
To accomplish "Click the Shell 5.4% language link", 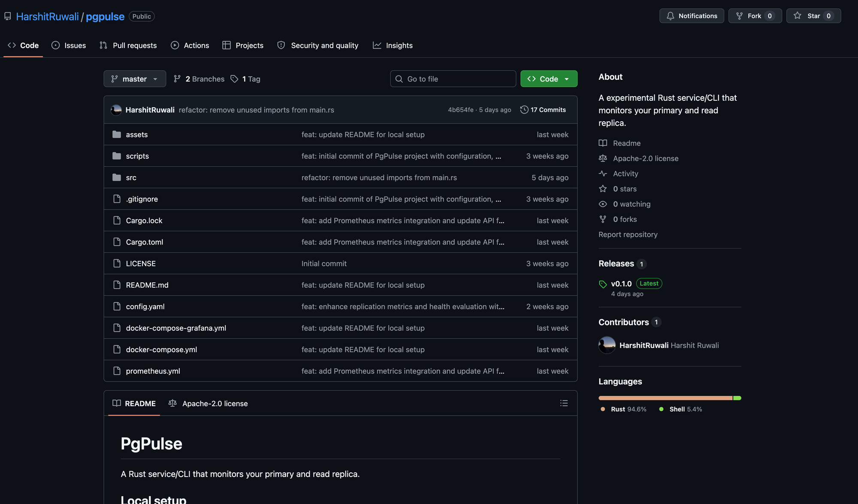I will [681, 409].
